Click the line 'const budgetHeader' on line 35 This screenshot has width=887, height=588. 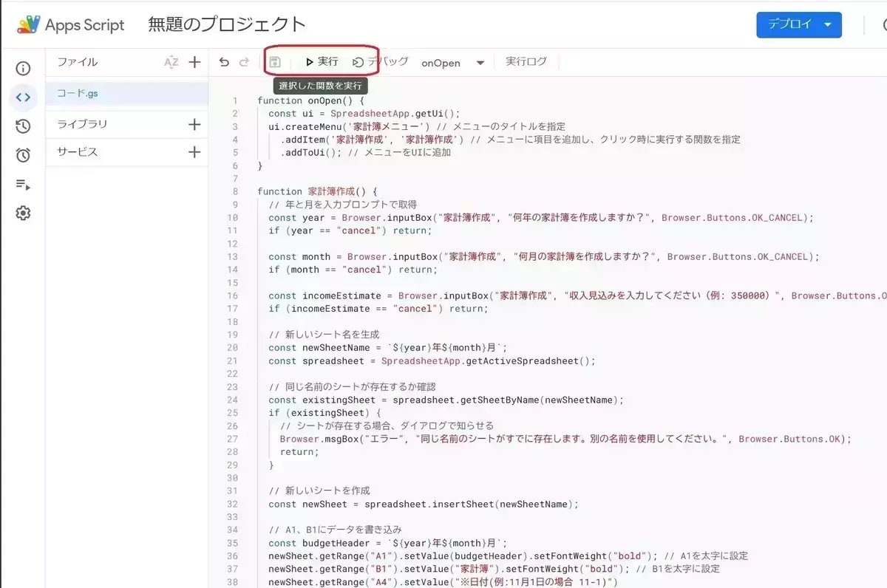point(388,543)
